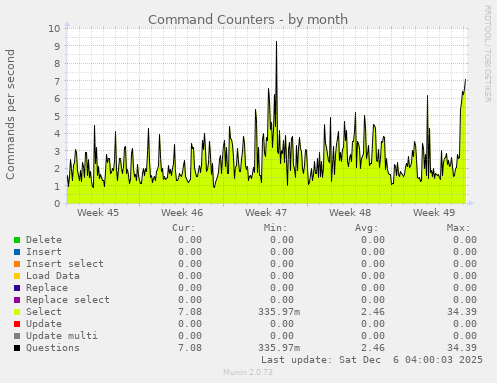Click the blue Insert legend swatch

coord(17,252)
